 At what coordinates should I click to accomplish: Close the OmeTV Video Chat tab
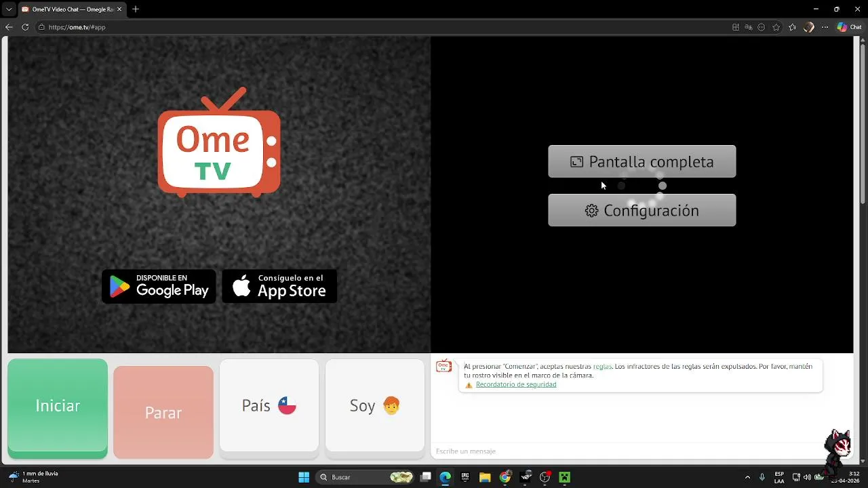pyautogui.click(x=119, y=9)
